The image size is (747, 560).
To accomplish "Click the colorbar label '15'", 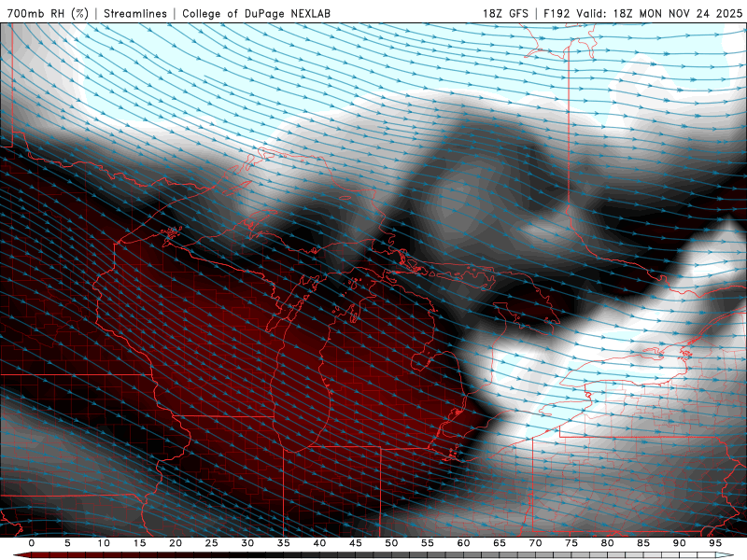I will (x=139, y=543).
